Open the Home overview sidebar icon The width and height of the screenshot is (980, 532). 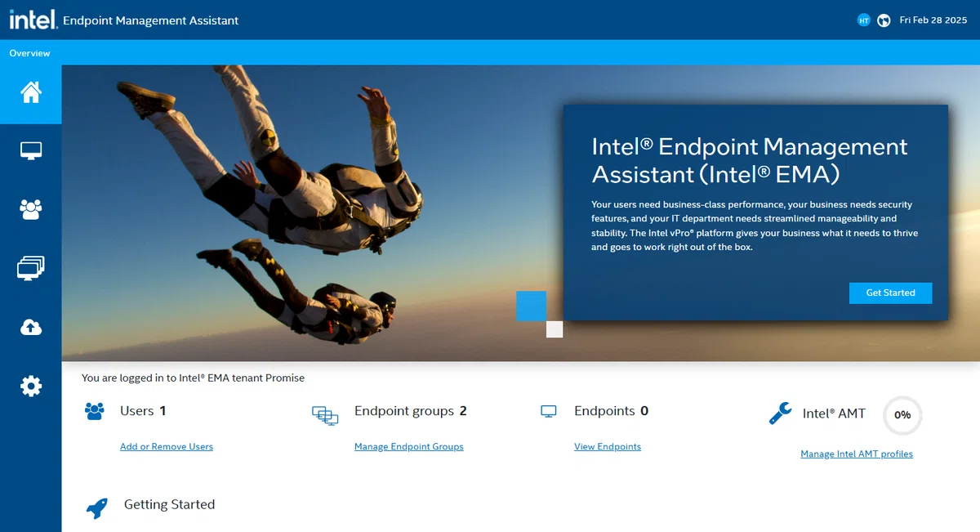(31, 92)
